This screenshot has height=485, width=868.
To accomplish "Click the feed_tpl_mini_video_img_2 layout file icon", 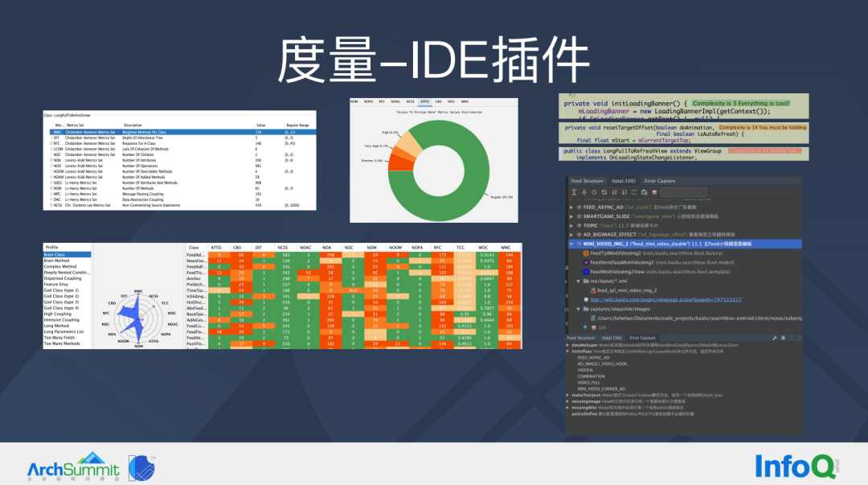I will pos(592,290).
